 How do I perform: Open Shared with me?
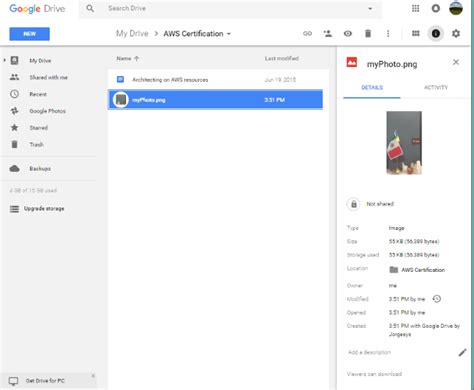tap(48, 77)
